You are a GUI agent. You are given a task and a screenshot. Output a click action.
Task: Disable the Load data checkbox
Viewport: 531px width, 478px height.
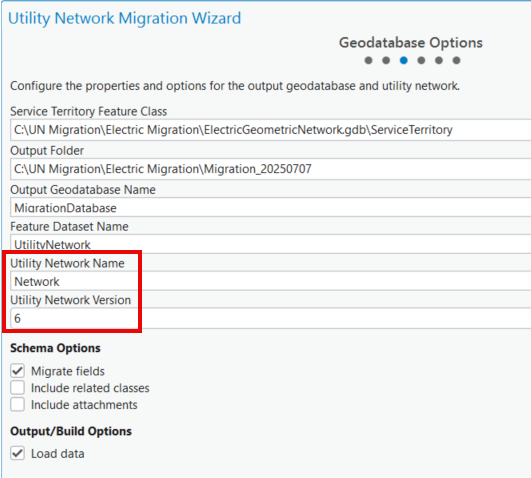[x=17, y=453]
